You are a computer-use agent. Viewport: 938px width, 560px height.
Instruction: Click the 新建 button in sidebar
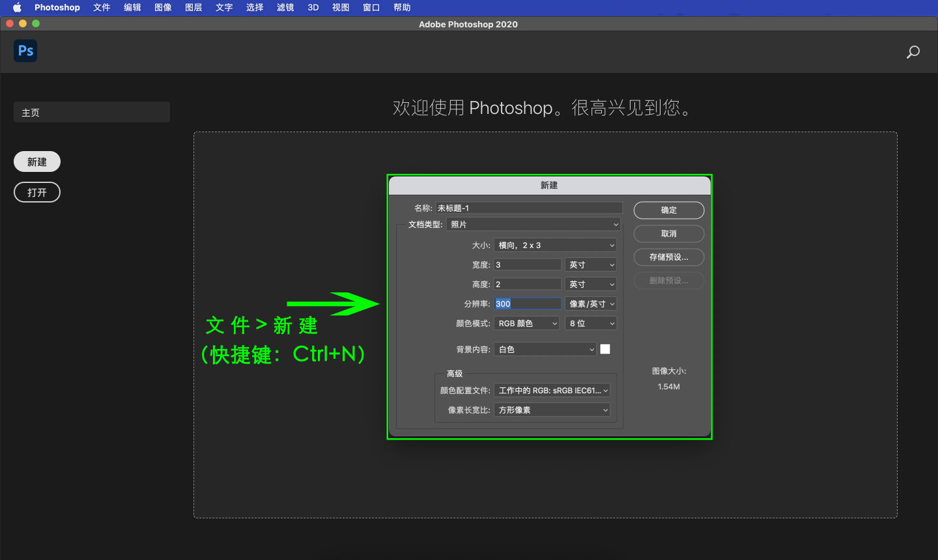pyautogui.click(x=36, y=161)
